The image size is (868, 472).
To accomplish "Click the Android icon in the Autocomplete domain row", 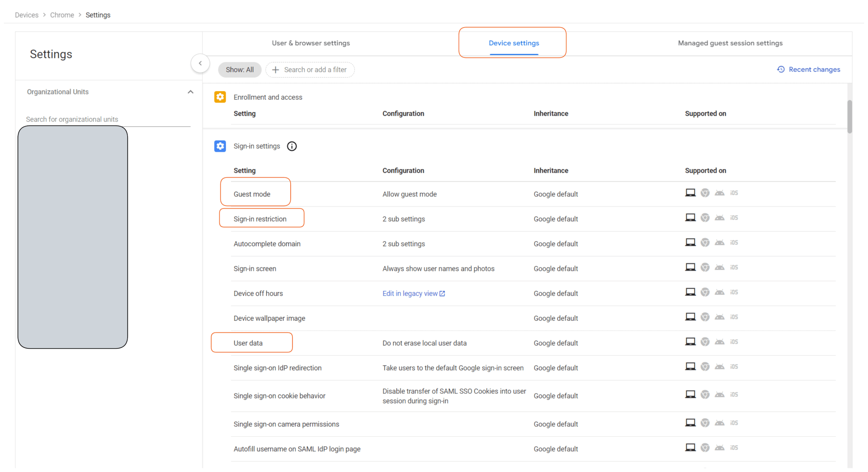I will click(719, 242).
